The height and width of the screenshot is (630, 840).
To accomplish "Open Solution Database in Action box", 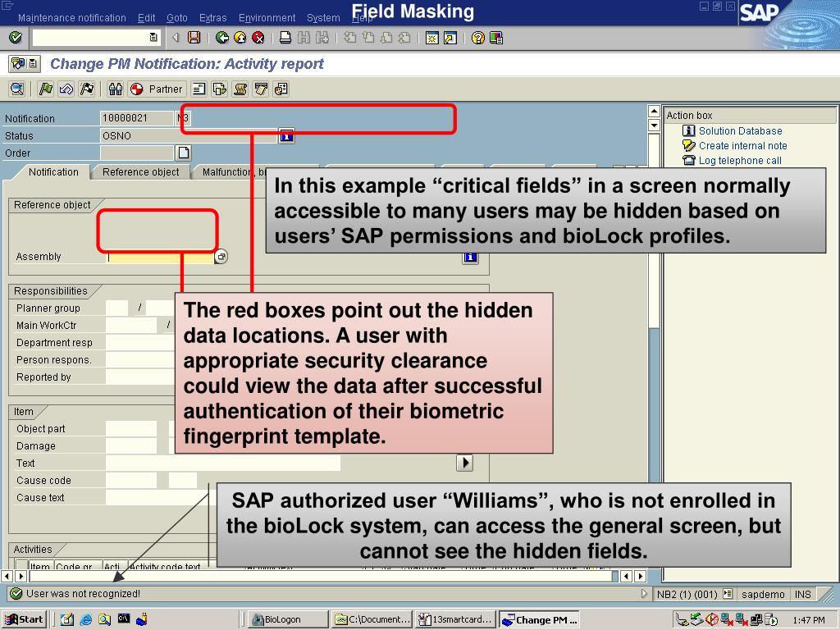I will coord(740,130).
